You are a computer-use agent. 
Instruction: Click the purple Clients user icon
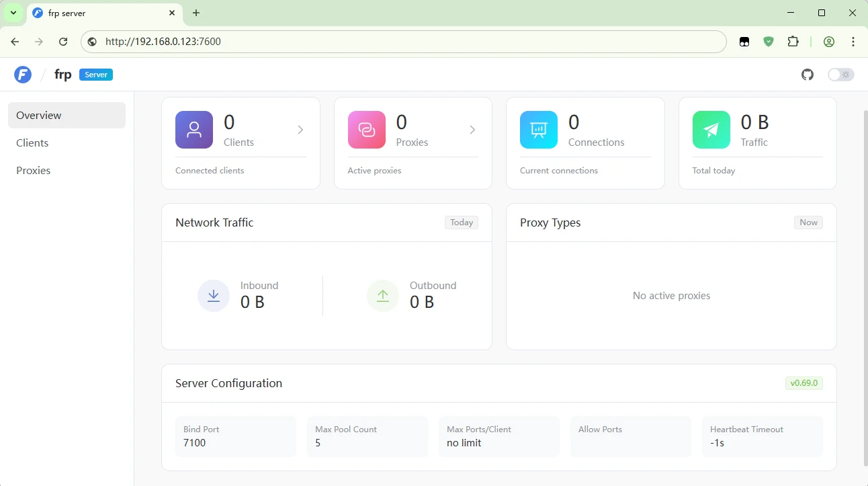(x=194, y=130)
